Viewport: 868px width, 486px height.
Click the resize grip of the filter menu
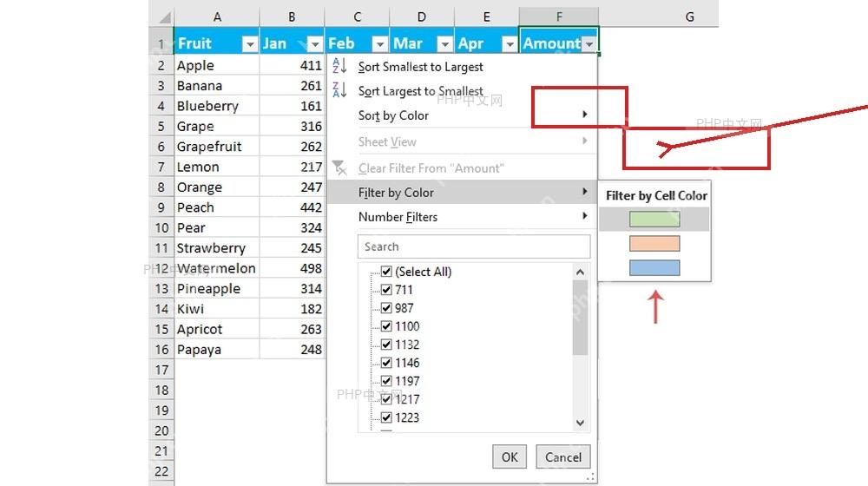(590, 477)
